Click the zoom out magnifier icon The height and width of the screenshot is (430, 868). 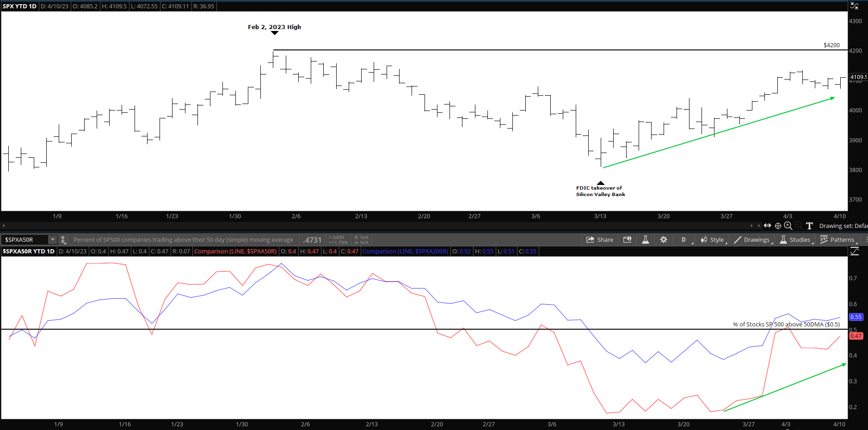pyautogui.click(x=798, y=226)
